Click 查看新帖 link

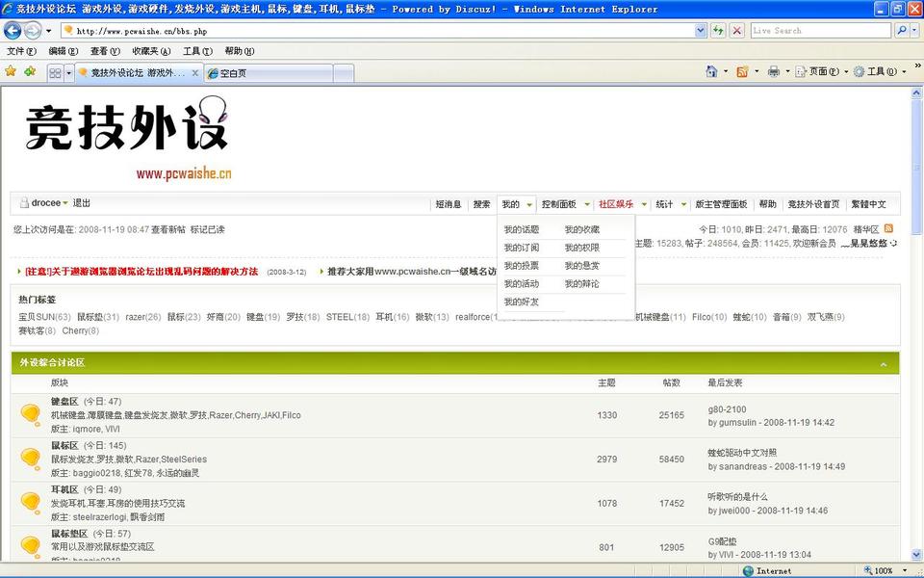coord(167,229)
